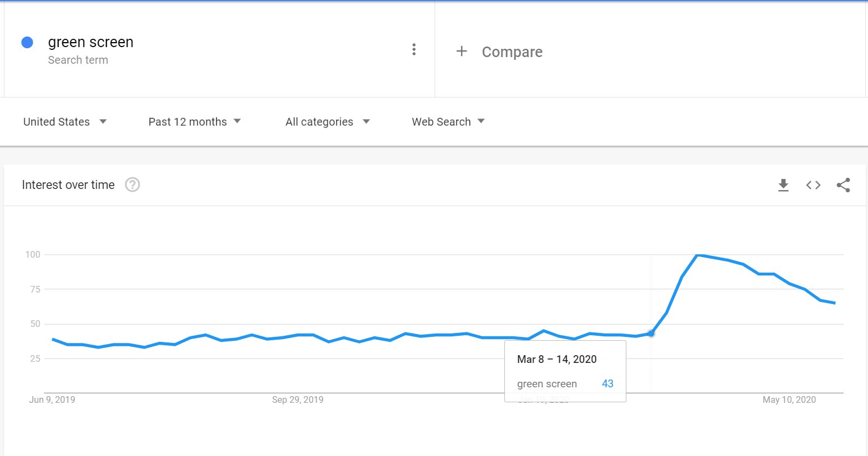Share the interest over time chart
The height and width of the screenshot is (456, 868).
tap(843, 185)
